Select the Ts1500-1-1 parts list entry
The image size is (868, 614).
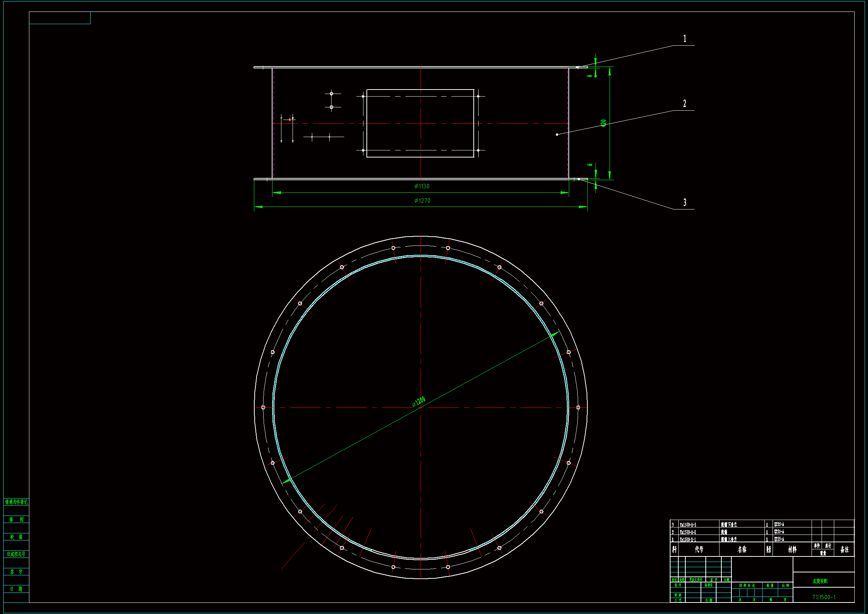(688, 539)
